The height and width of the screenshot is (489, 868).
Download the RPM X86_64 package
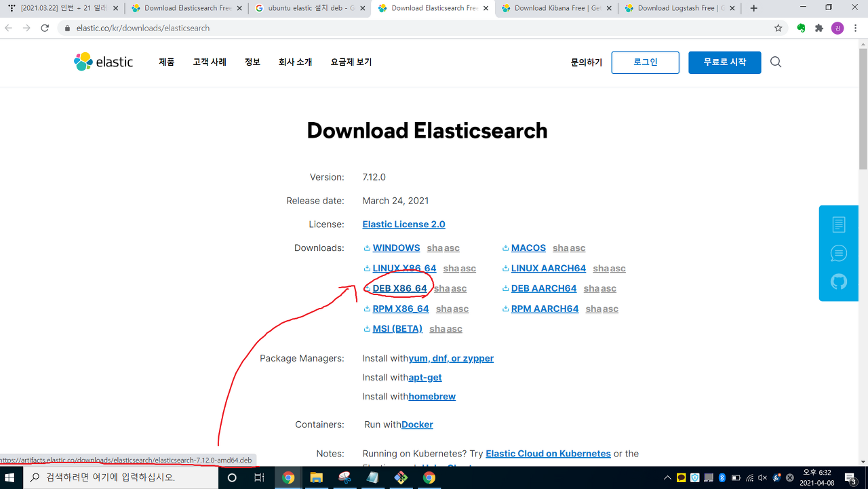401,309
